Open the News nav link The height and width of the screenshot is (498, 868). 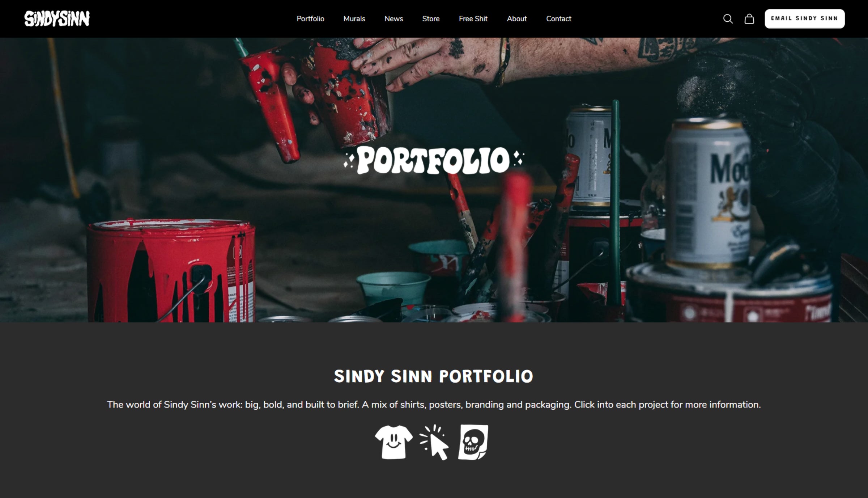tap(393, 19)
